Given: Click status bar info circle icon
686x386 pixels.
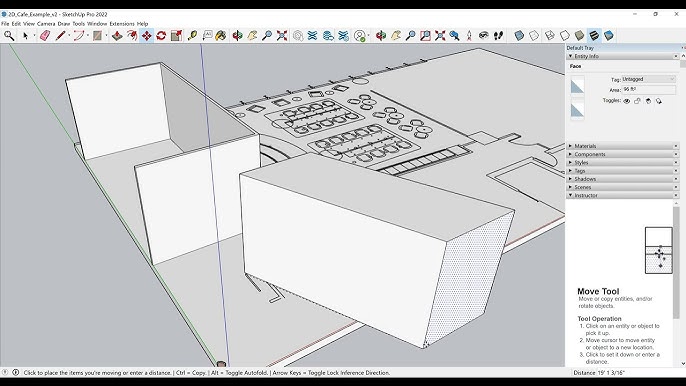Looking at the screenshot, I should click(x=16, y=372).
